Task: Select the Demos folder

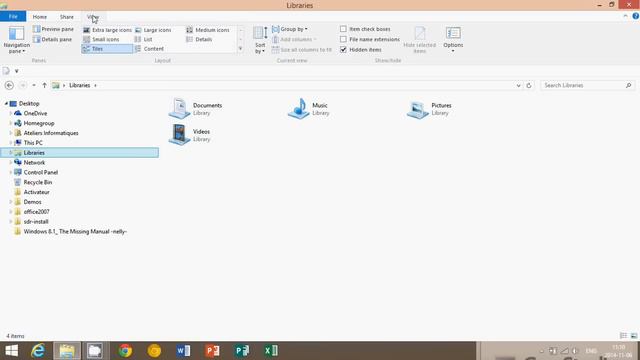Action: point(32,202)
